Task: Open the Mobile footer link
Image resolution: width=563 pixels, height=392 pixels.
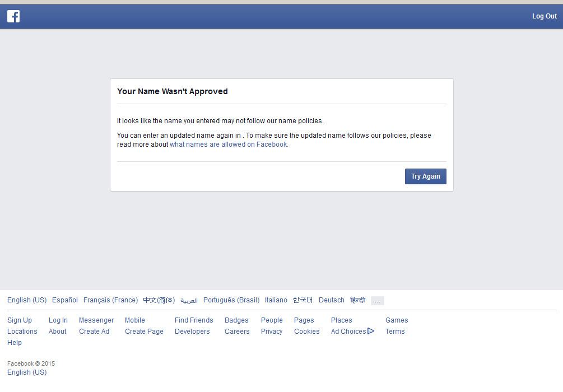Action: pos(135,320)
